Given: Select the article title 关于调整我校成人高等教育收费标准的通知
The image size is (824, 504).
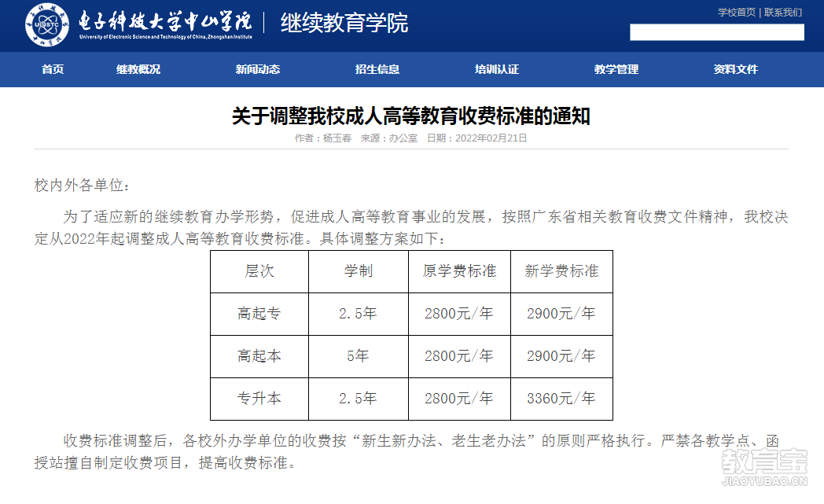Looking at the screenshot, I should pyautogui.click(x=411, y=116).
